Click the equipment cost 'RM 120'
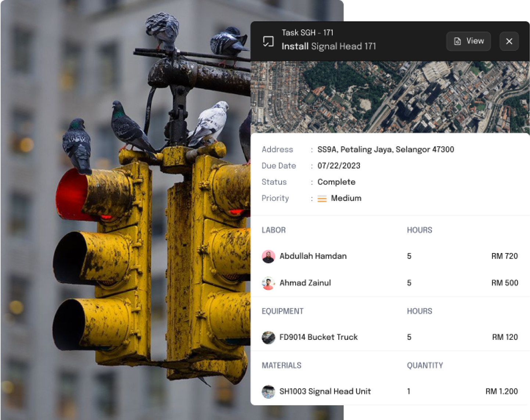The width and height of the screenshot is (530, 420). 505,337
